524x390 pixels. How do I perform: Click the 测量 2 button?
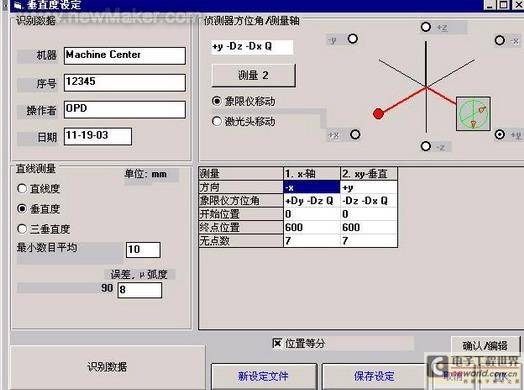click(x=254, y=75)
